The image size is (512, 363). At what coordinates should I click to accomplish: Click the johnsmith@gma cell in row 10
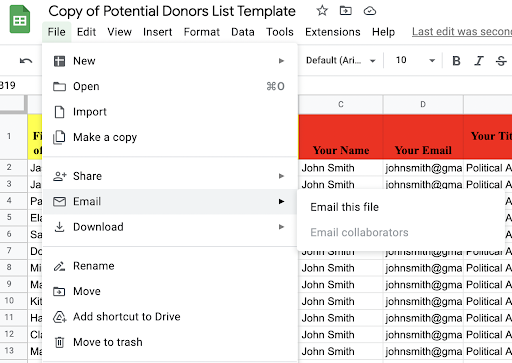coord(423,301)
